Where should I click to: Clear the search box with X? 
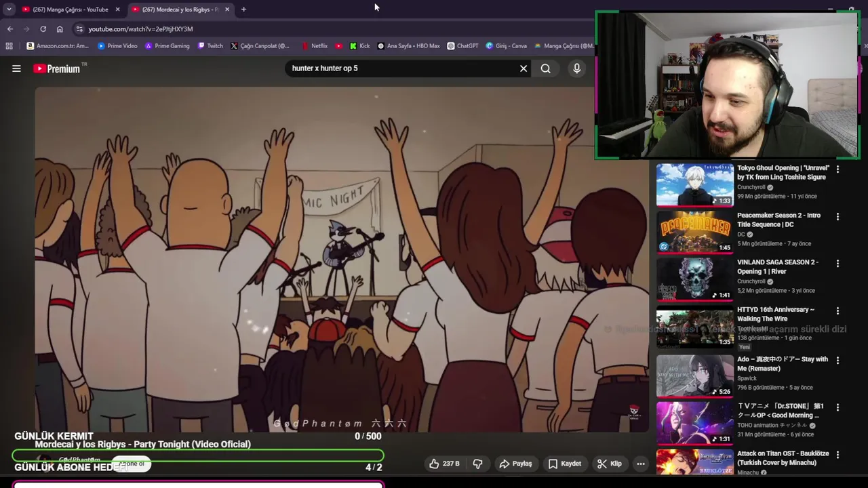tap(524, 68)
